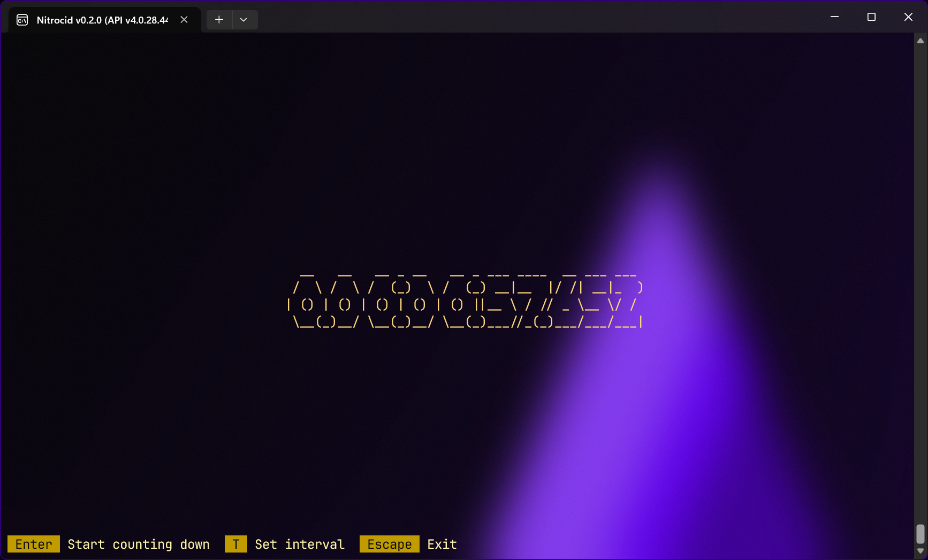Click the Escape keybinding badge

pyautogui.click(x=390, y=544)
